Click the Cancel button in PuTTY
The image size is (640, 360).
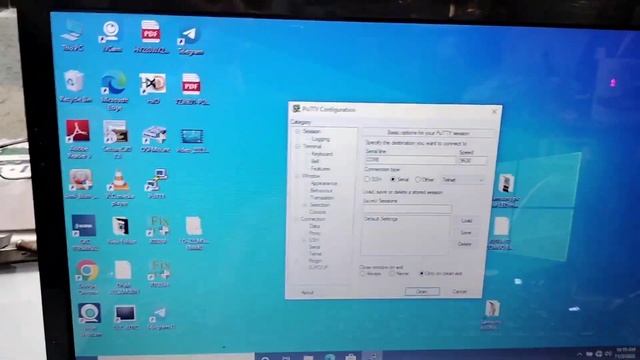460,291
